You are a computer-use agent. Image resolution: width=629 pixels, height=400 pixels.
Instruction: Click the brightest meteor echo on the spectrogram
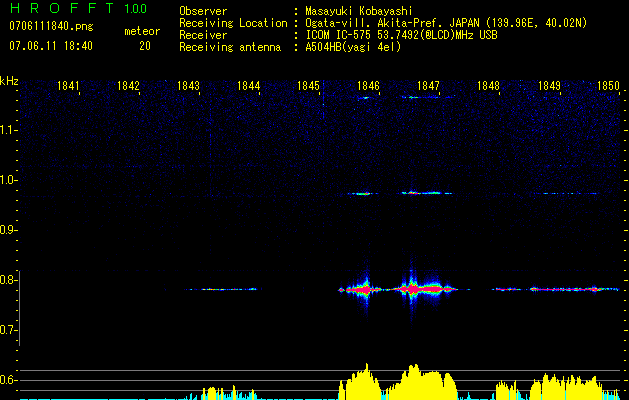410,288
